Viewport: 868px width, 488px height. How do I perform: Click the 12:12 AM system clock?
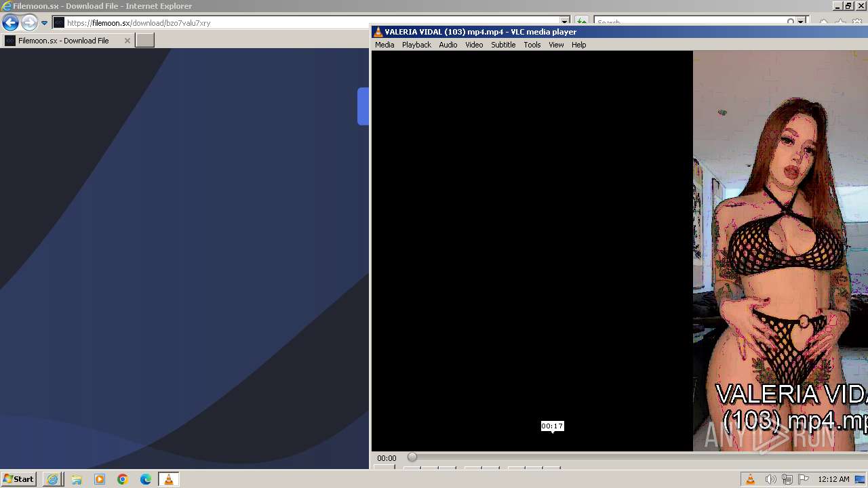(x=833, y=479)
